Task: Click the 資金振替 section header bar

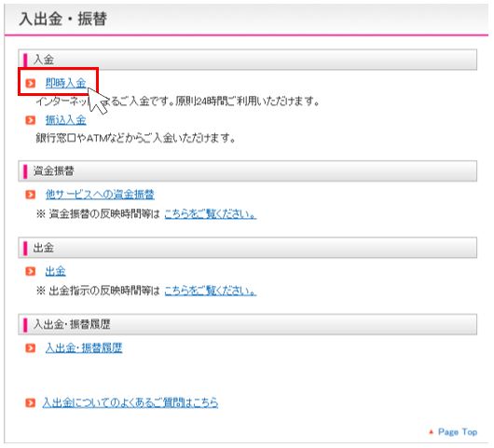Action: [x=247, y=171]
